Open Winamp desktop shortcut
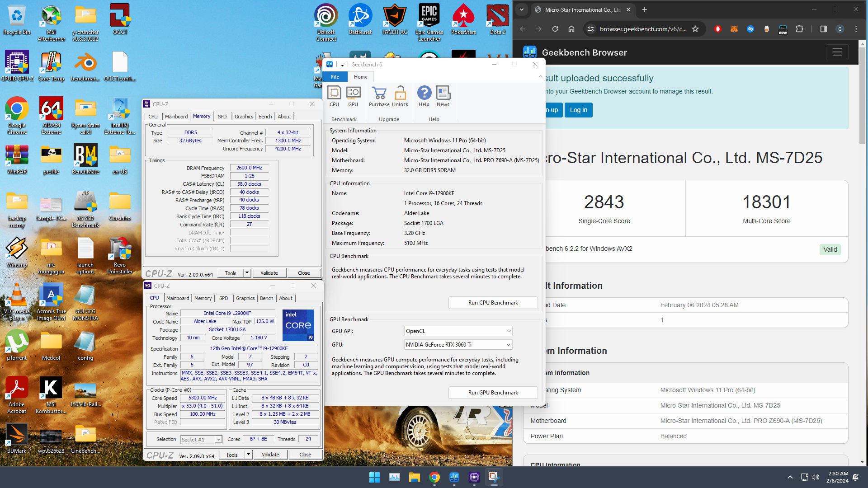Screen dimensions: 868x488 [17, 253]
